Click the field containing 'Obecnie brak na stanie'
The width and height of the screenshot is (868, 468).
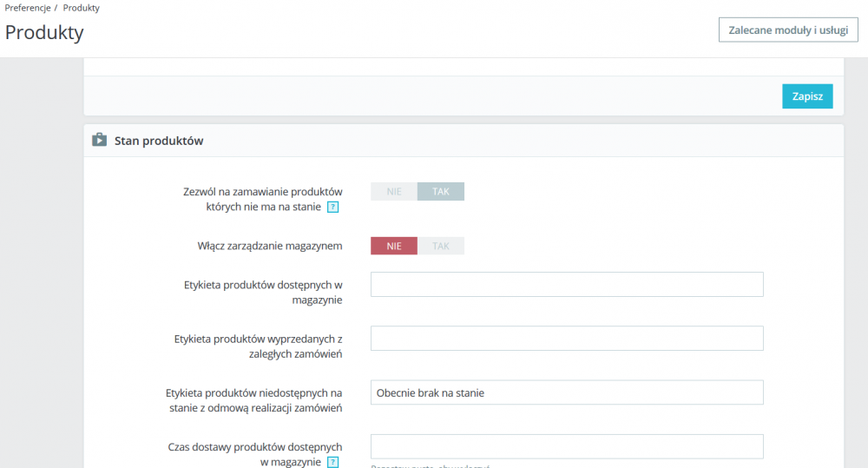tap(567, 392)
